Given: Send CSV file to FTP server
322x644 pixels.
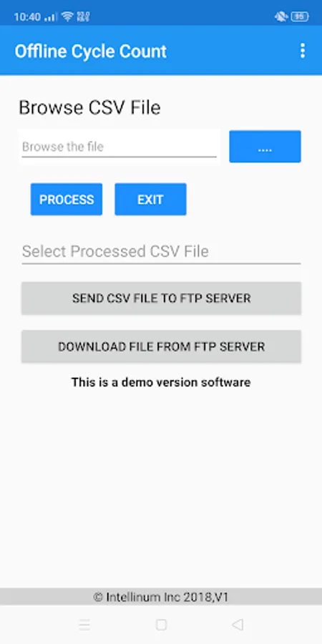Looking at the screenshot, I should [x=162, y=298].
